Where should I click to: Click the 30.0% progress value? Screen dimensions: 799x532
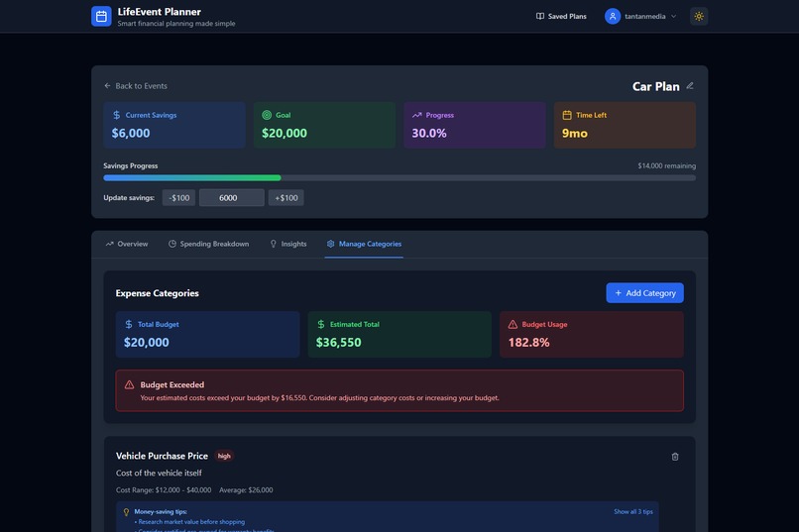click(x=429, y=134)
